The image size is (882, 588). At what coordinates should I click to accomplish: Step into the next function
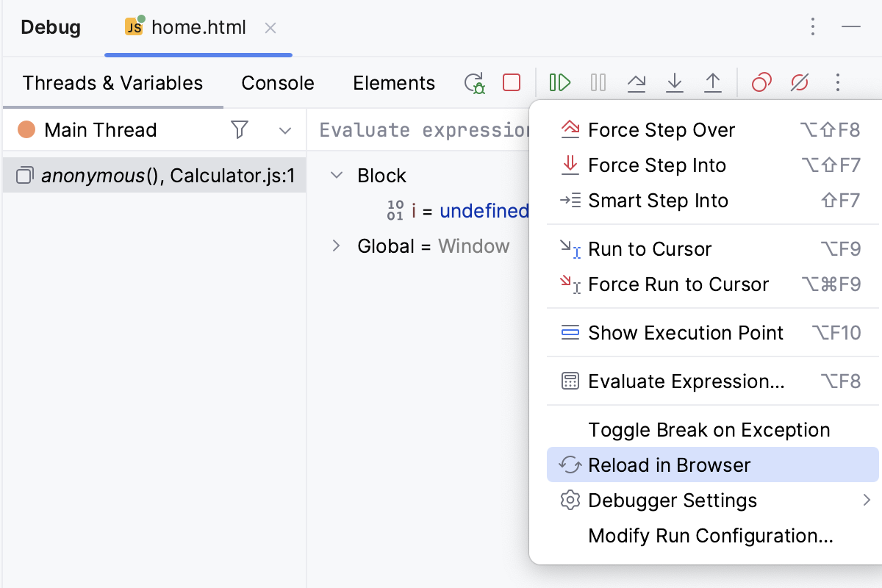tap(675, 82)
